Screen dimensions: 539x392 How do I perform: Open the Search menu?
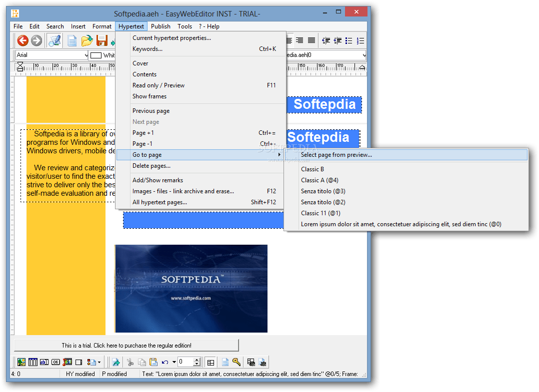[55, 26]
